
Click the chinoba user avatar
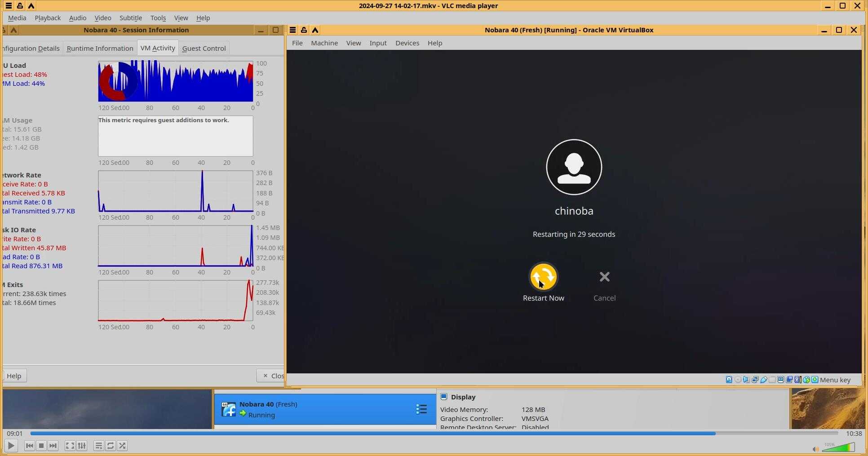click(574, 167)
